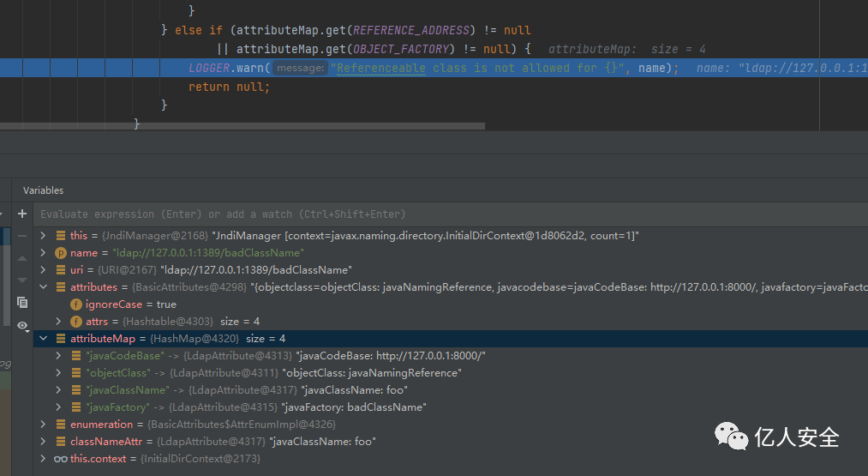
Task: Expand the "javaClassName" map entry
Action: tap(58, 390)
